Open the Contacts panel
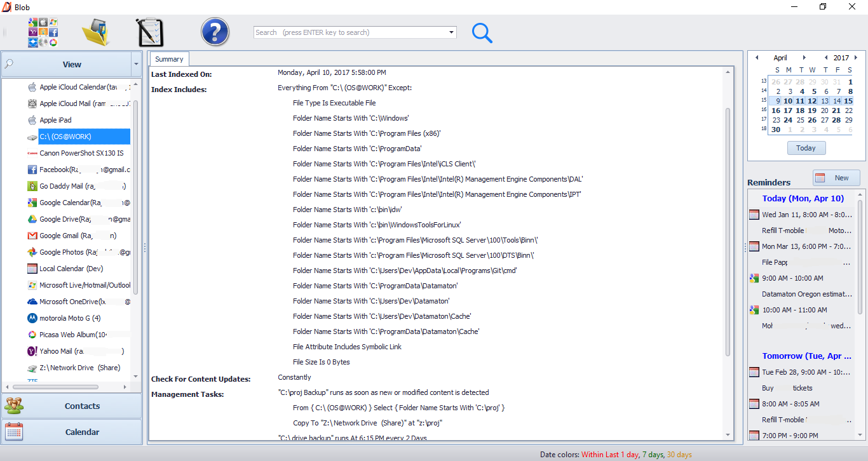The image size is (868, 461). 72,406
